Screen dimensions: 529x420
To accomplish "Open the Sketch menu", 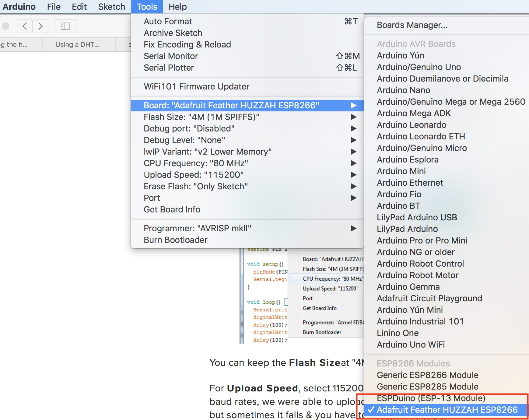I will (111, 7).
